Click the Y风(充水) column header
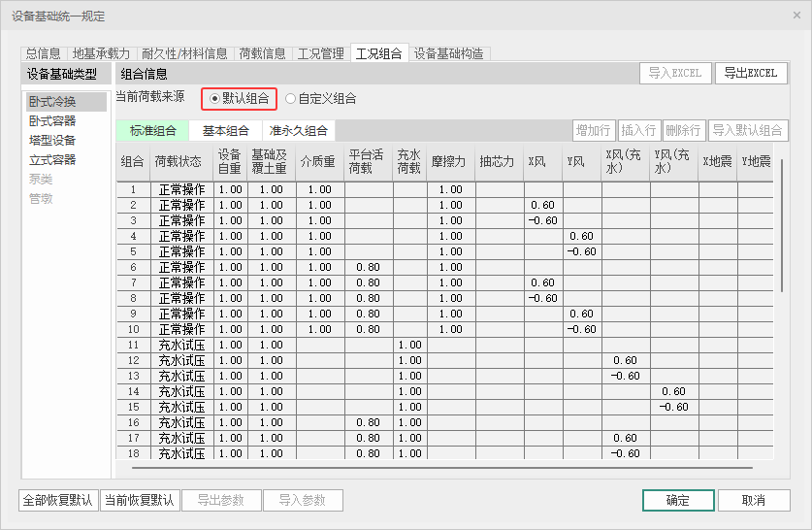This screenshot has height=530, width=812. (673, 162)
